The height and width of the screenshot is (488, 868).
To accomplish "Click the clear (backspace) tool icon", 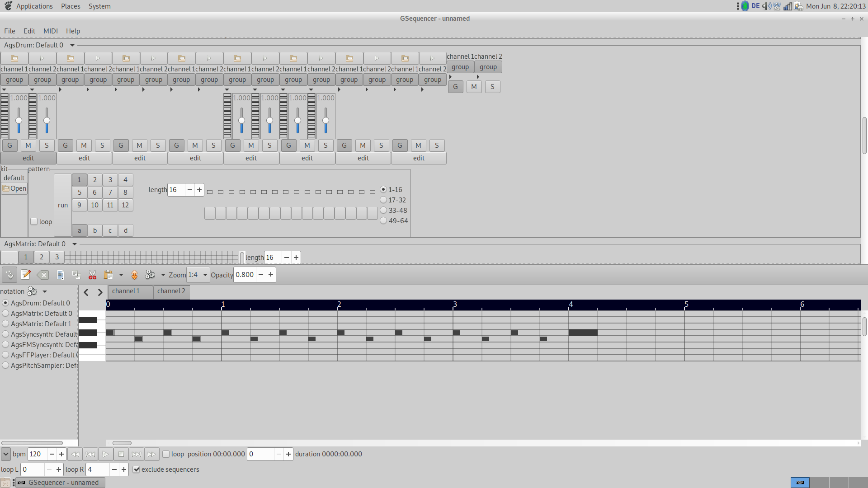I will [42, 275].
